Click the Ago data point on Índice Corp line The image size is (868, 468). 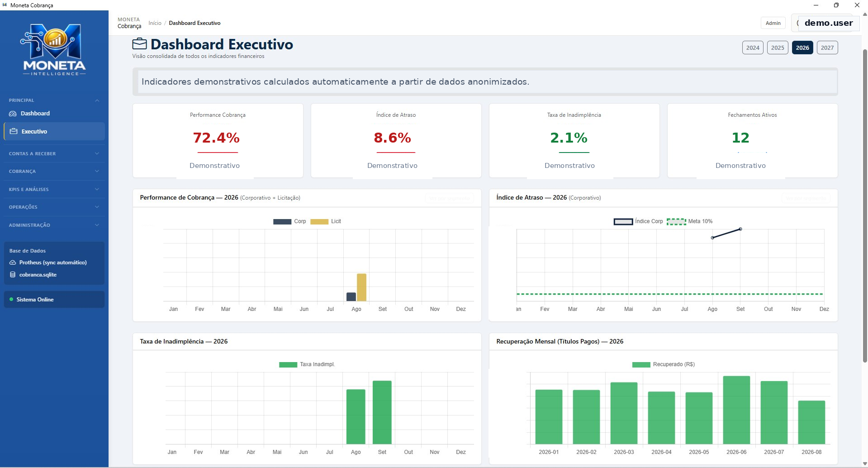(712, 238)
